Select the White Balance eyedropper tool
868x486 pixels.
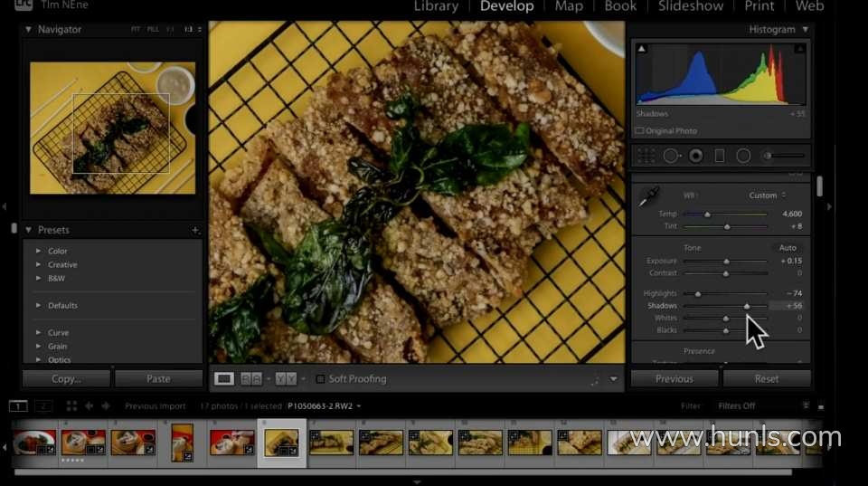click(x=649, y=195)
